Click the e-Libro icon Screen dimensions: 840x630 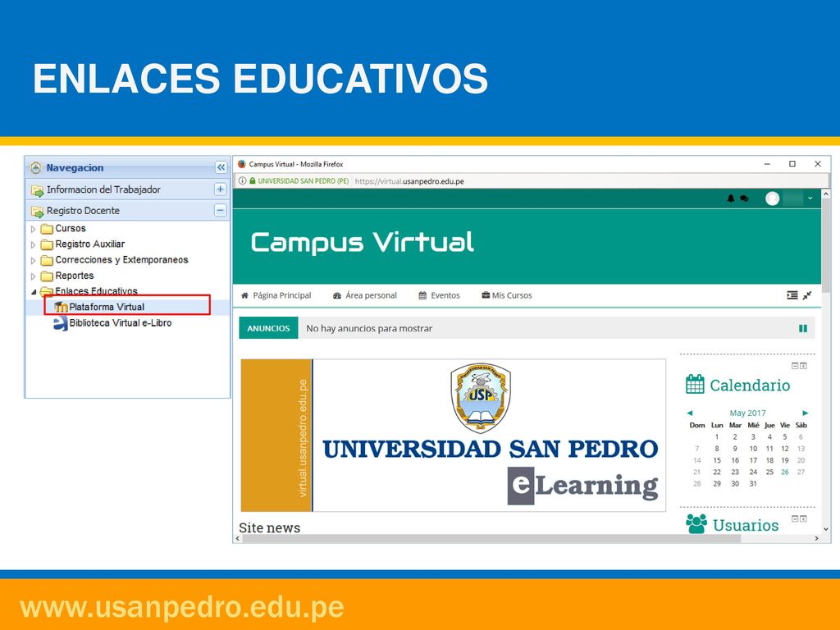click(x=61, y=323)
